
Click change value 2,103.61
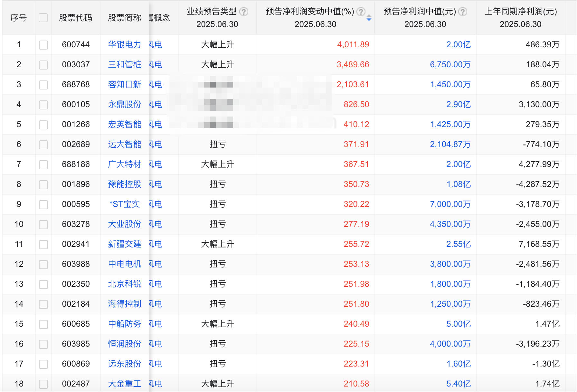coord(353,84)
